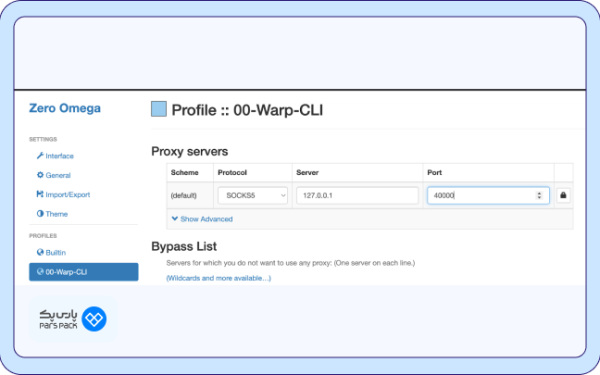
Task: Click the Zero Omega title link
Action: click(65, 108)
